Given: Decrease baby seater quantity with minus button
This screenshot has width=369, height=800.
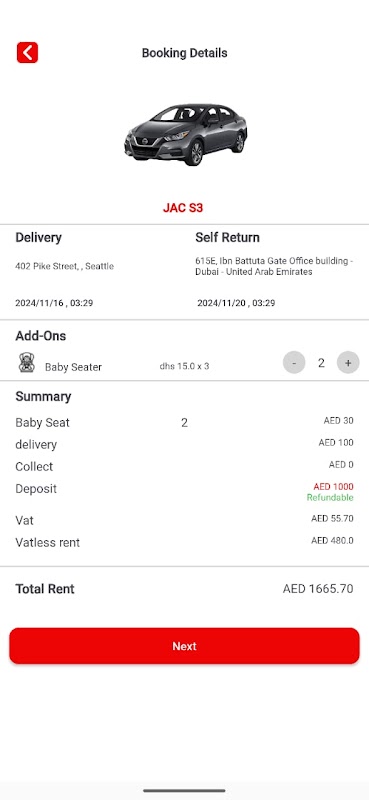Looking at the screenshot, I should click(x=294, y=363).
